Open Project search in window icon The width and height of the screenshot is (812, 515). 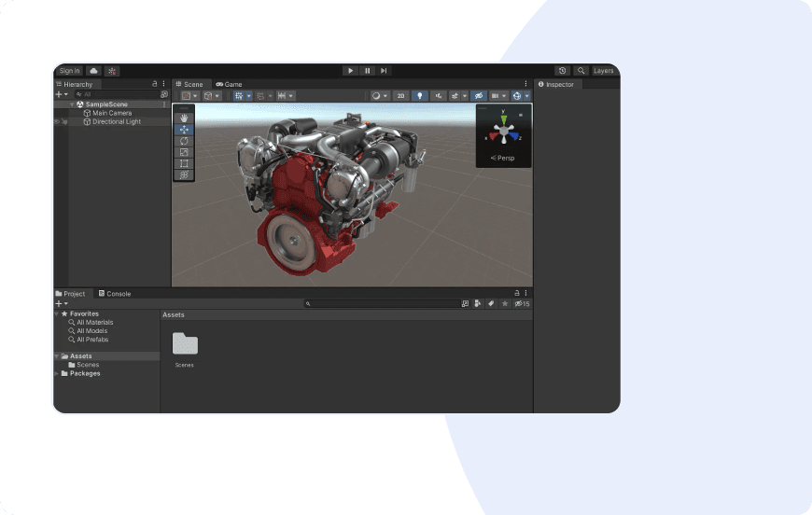pos(465,304)
